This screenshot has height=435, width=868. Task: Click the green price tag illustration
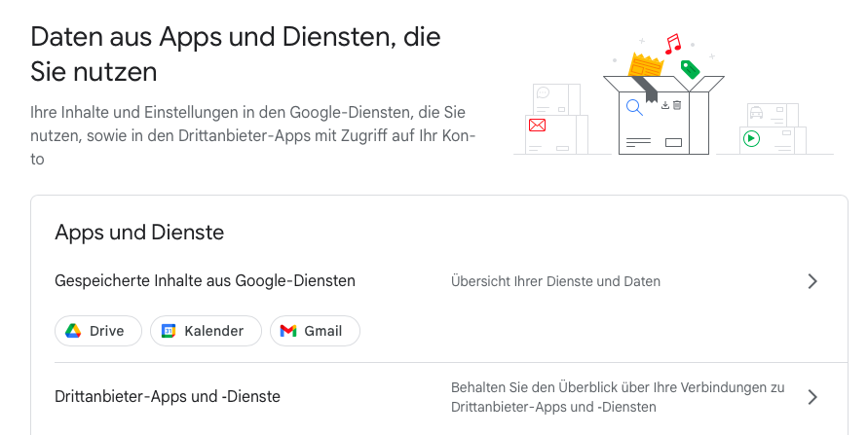click(x=691, y=68)
